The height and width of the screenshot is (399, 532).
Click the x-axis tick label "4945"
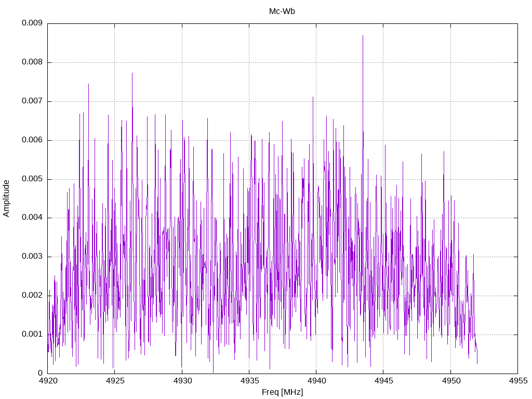(384, 381)
